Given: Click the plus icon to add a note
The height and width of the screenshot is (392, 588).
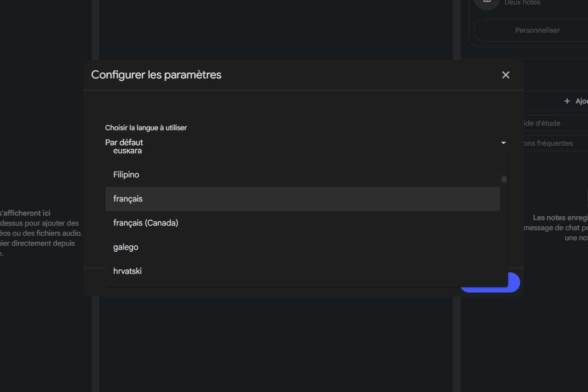Looking at the screenshot, I should [567, 101].
